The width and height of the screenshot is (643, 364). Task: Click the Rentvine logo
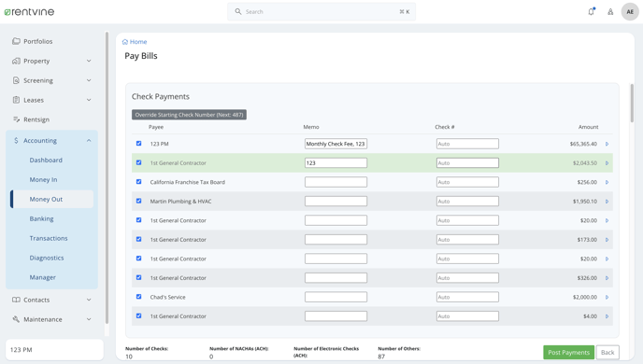[x=29, y=12]
